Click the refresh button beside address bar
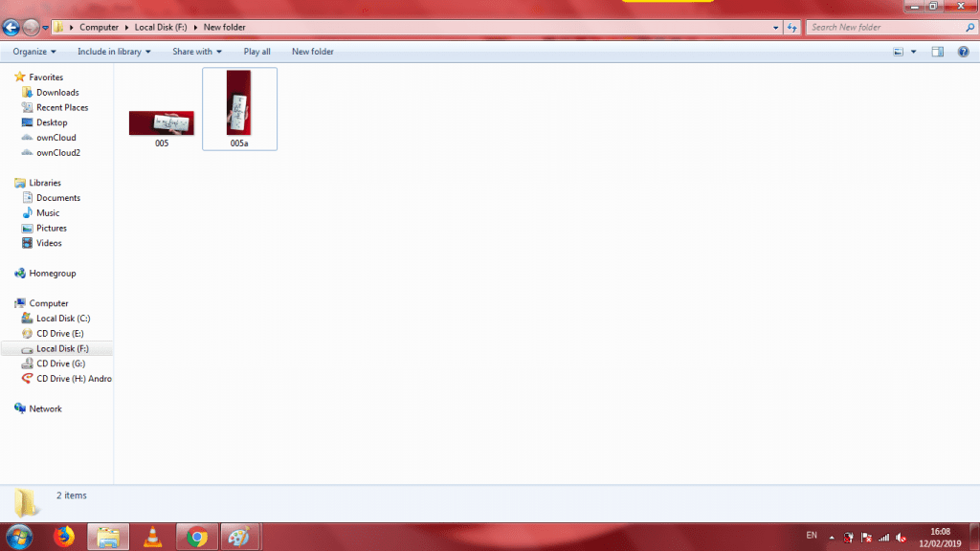980x551 pixels. 792,28
